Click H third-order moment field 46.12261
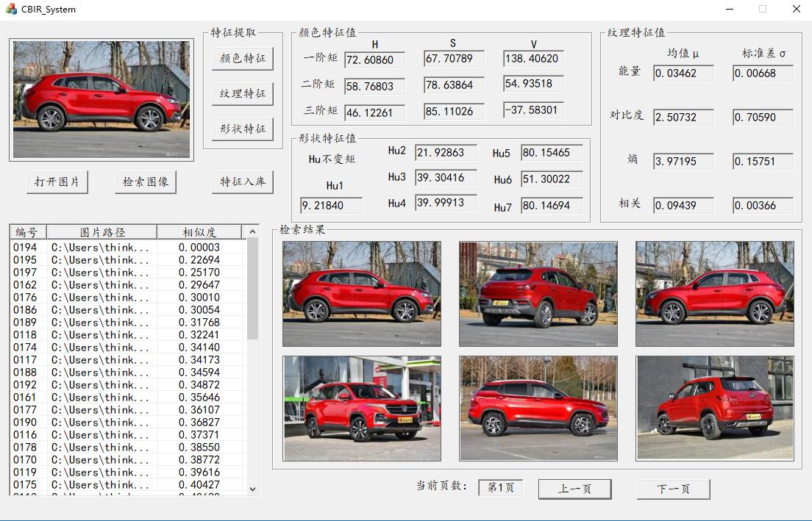This screenshot has width=812, height=521. coord(375,112)
